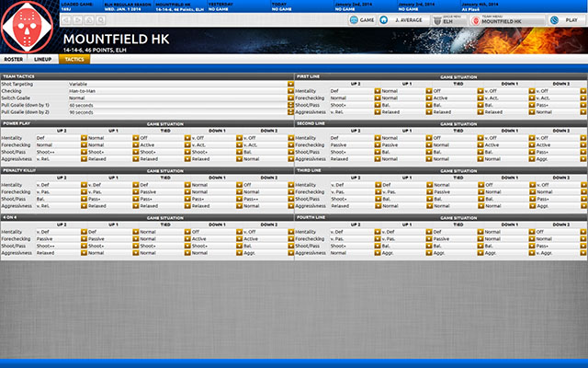Open First Line Shoot/Pass DOWN 2 dropdown
Viewport: 588px width, 368px height.
click(583, 105)
